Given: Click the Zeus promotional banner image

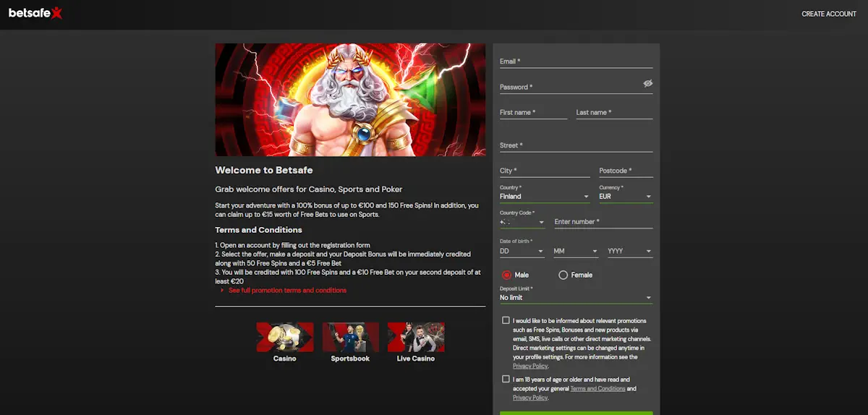Looking at the screenshot, I should (x=350, y=100).
